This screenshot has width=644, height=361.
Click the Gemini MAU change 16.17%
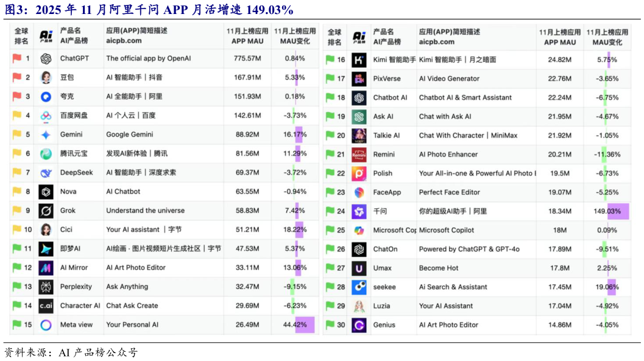(295, 135)
